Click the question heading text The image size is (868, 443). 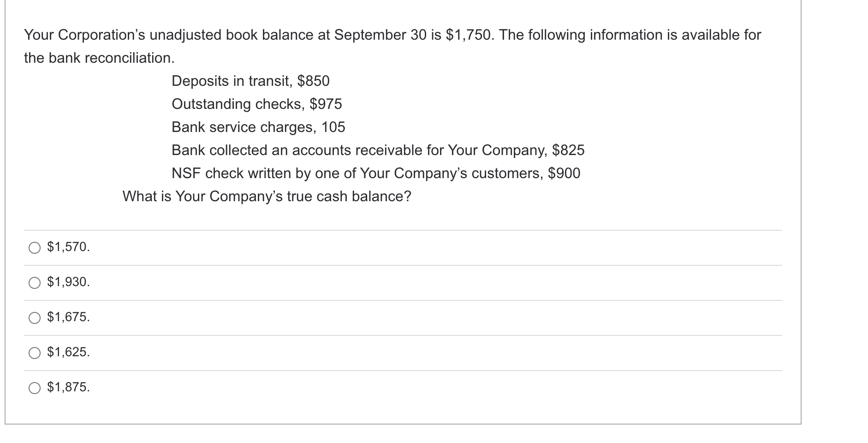coord(392,34)
